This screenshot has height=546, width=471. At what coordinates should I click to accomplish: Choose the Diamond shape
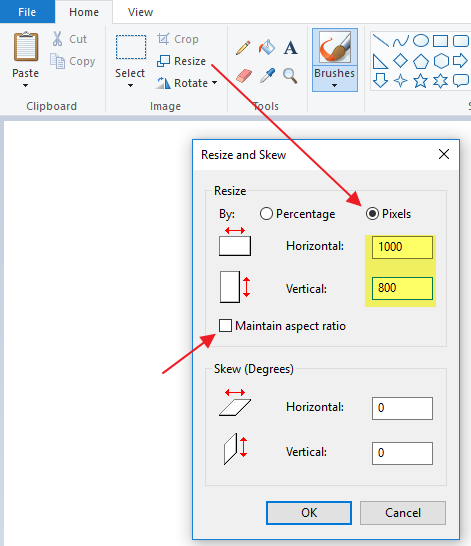click(400, 61)
